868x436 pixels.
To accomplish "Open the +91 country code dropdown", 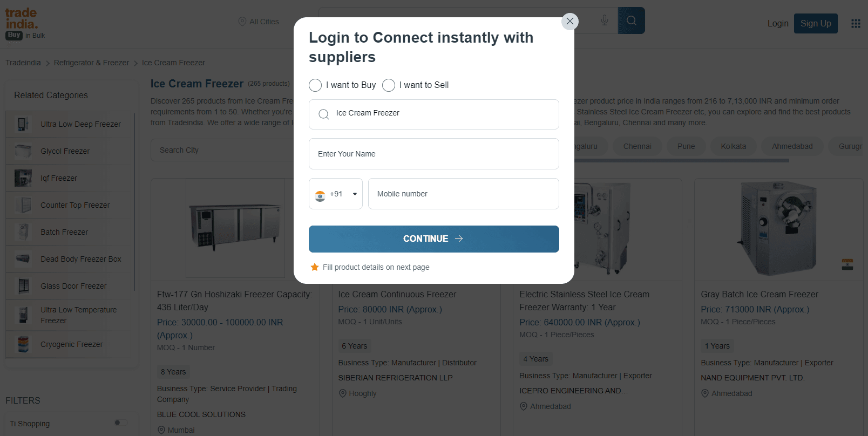I will 335,194.
